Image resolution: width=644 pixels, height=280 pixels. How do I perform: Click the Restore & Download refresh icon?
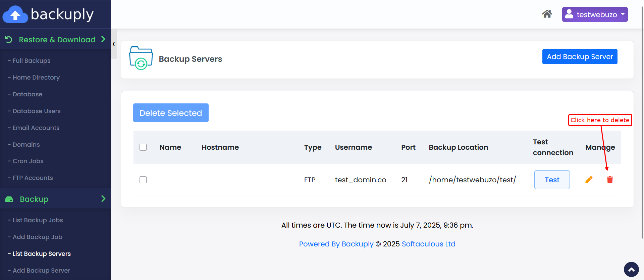click(x=9, y=40)
